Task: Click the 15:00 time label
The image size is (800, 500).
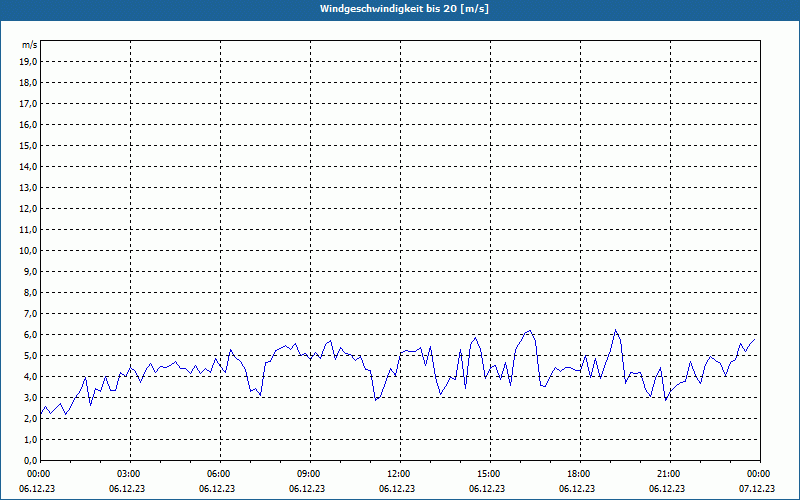Action: (x=490, y=474)
